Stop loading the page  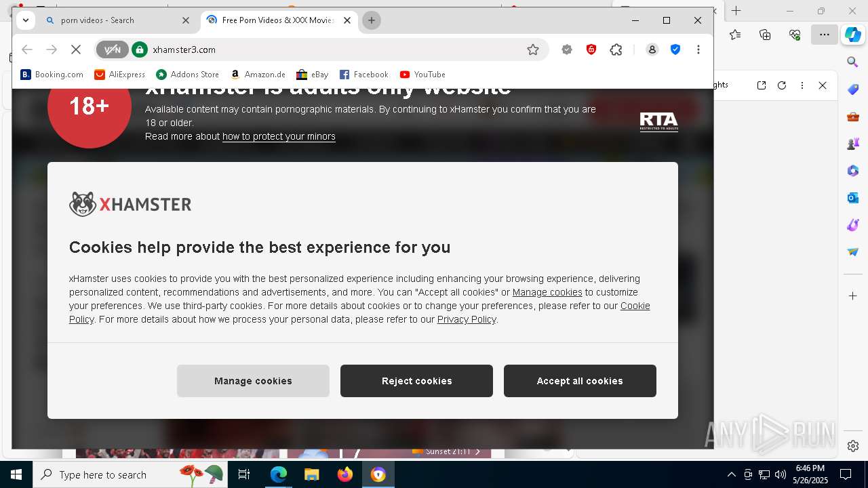pos(76,49)
